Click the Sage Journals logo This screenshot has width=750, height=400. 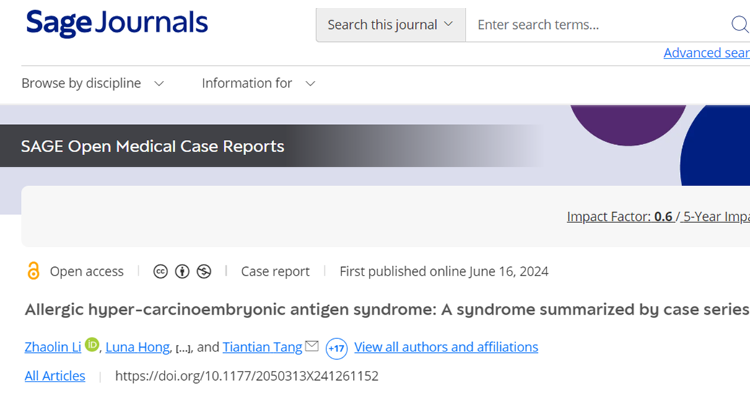pyautogui.click(x=117, y=23)
